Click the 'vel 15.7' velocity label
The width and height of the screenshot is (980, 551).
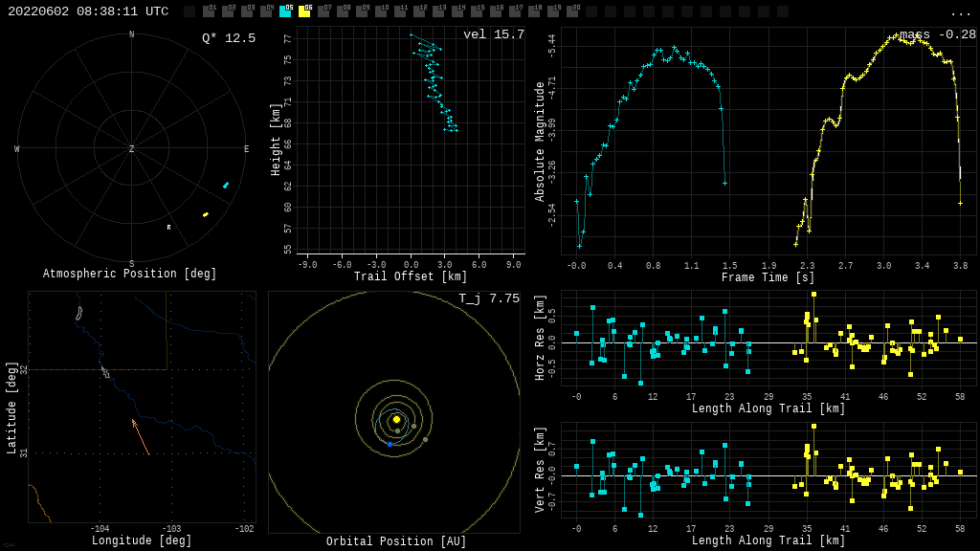click(x=493, y=35)
